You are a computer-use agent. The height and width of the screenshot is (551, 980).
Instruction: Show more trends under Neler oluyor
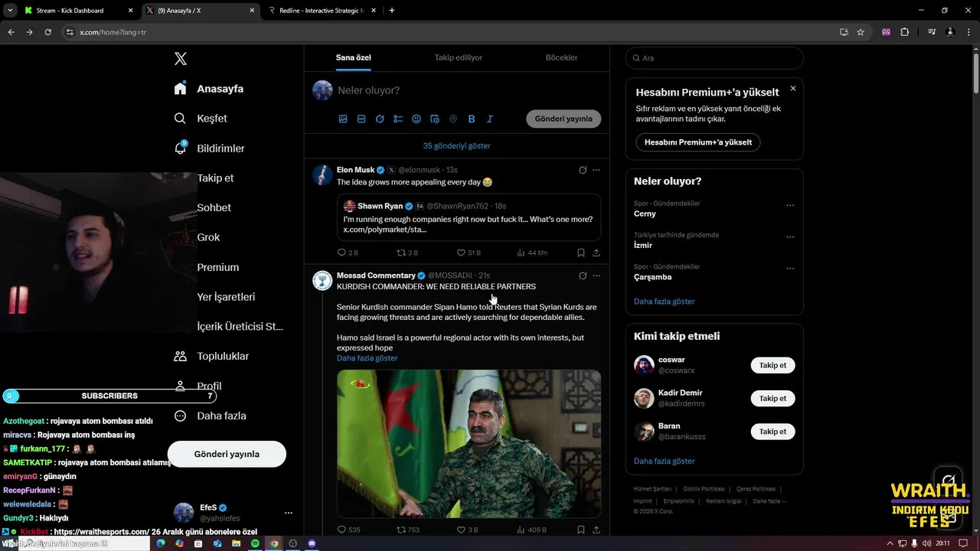[664, 302]
